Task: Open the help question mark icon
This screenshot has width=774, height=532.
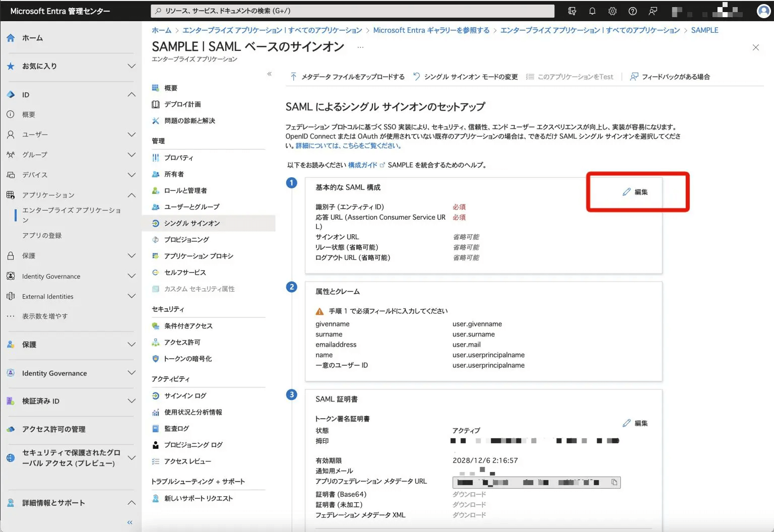Action: [632, 11]
